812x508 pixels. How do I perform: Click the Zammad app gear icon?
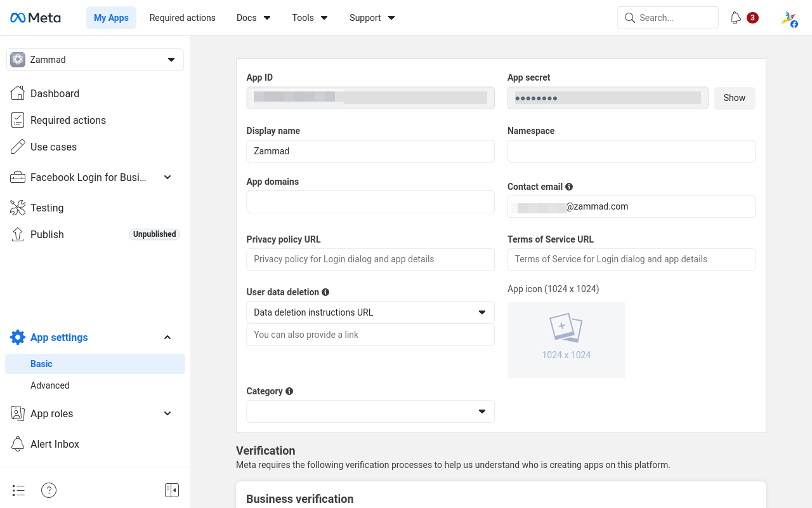click(x=18, y=60)
